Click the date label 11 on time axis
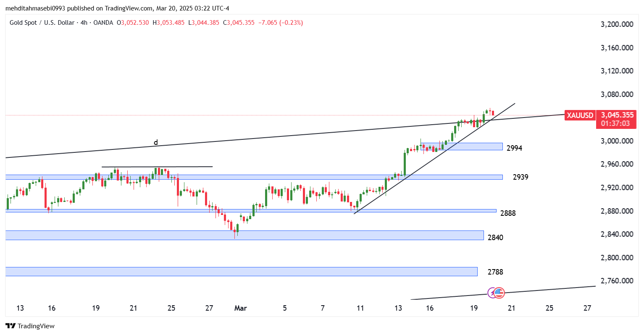The image size is (644, 335). (x=360, y=308)
